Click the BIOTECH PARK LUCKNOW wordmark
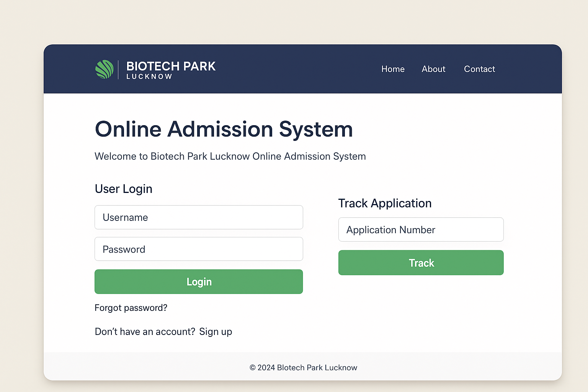Viewport: 588px width, 392px height. tap(171, 70)
